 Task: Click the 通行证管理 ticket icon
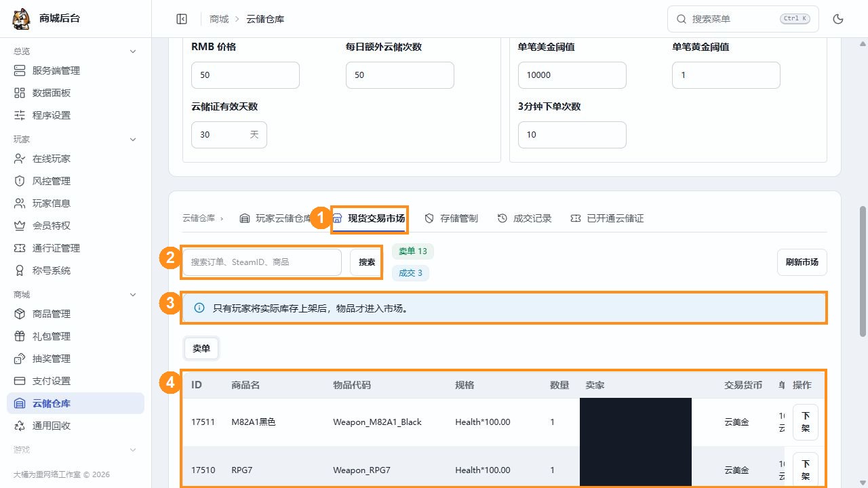coord(20,248)
